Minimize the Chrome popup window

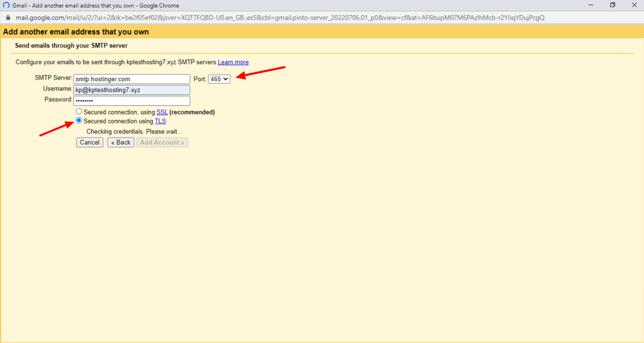[x=590, y=5]
